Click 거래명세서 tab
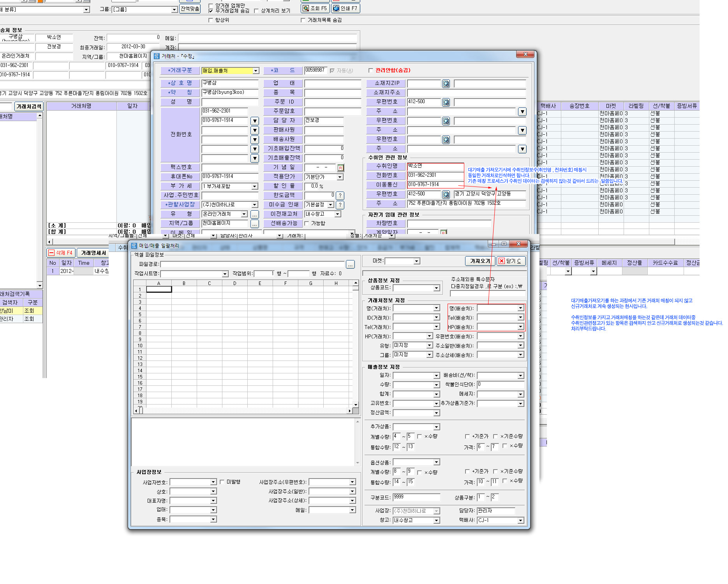 (x=93, y=253)
